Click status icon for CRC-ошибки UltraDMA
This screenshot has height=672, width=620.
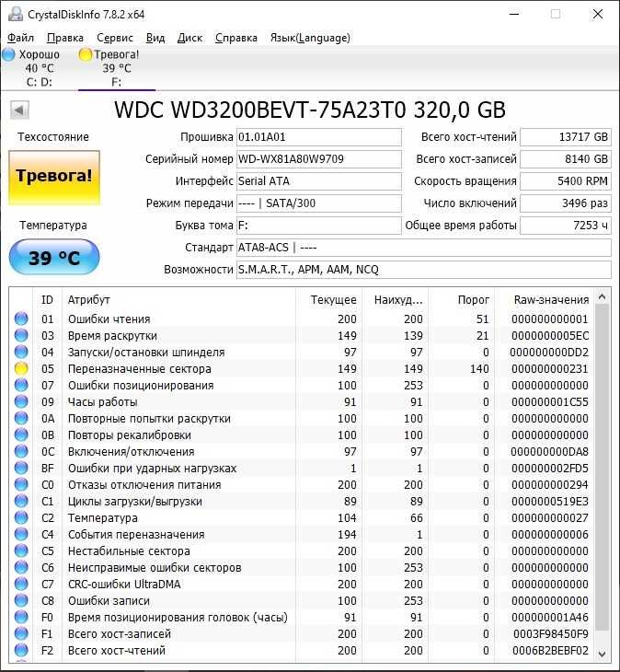[x=21, y=584]
